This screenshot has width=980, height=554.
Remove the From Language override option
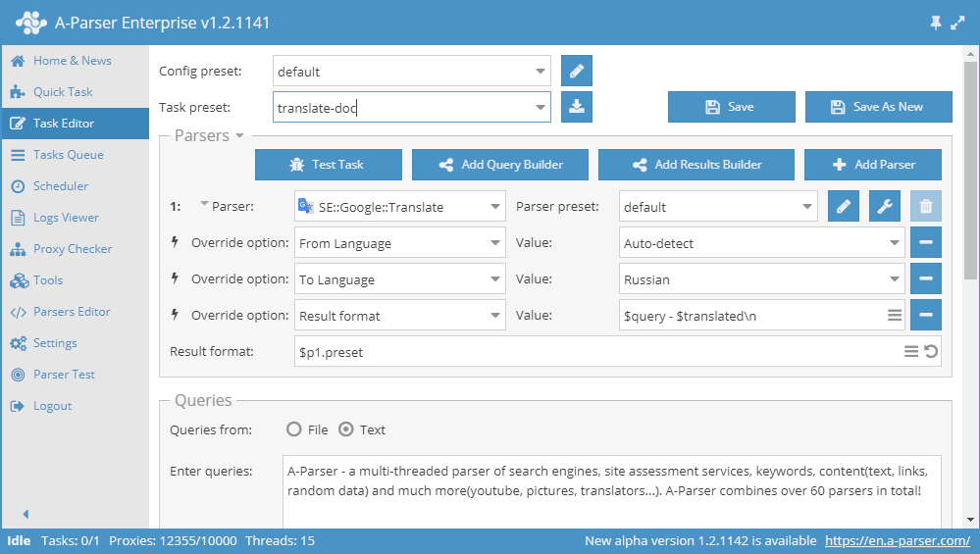pos(925,243)
